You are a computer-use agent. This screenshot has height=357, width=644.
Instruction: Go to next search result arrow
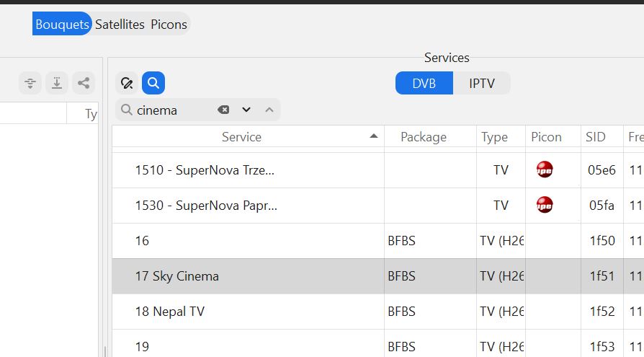[246, 110]
